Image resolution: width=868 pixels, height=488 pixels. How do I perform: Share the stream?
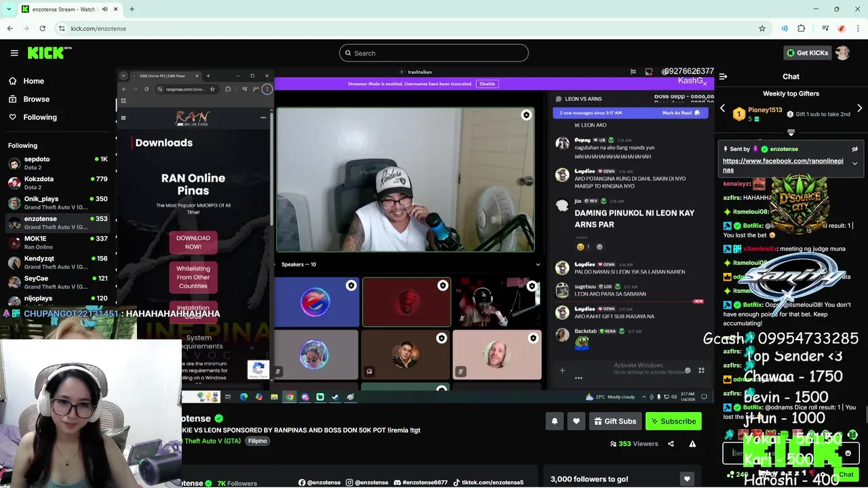(x=671, y=444)
